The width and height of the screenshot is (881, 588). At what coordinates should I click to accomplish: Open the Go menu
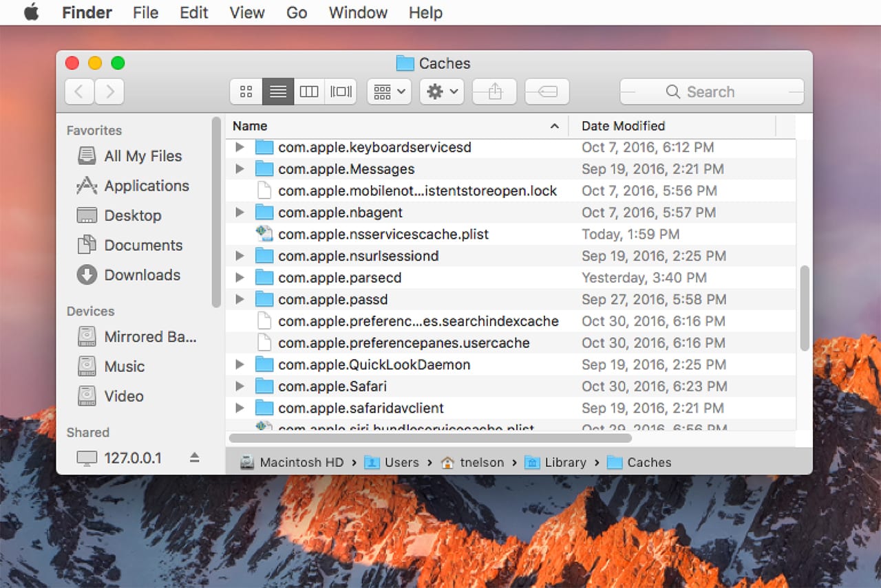pyautogui.click(x=297, y=12)
